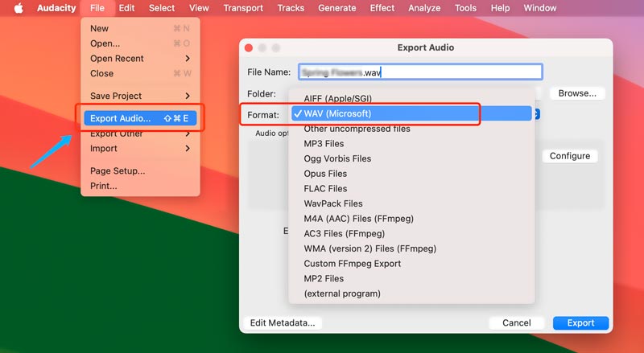Open the Transport menu
Viewport: 644px width, 353px height.
pyautogui.click(x=243, y=8)
